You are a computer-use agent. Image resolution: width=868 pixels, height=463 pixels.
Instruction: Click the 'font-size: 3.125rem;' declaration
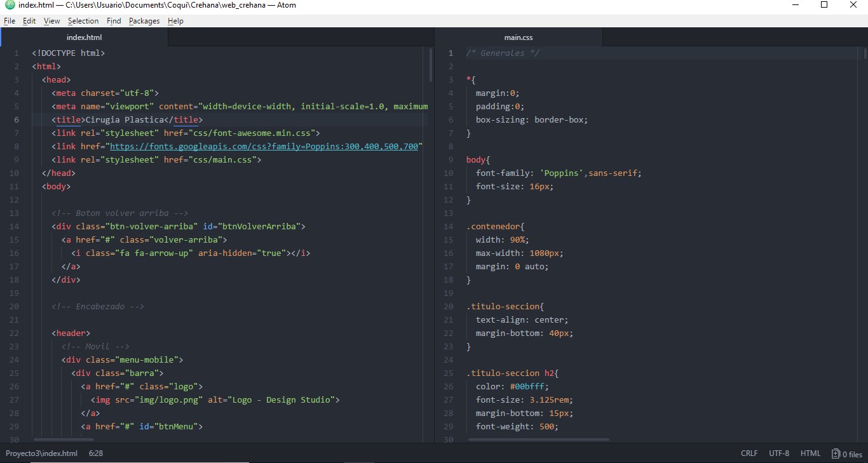pos(524,400)
